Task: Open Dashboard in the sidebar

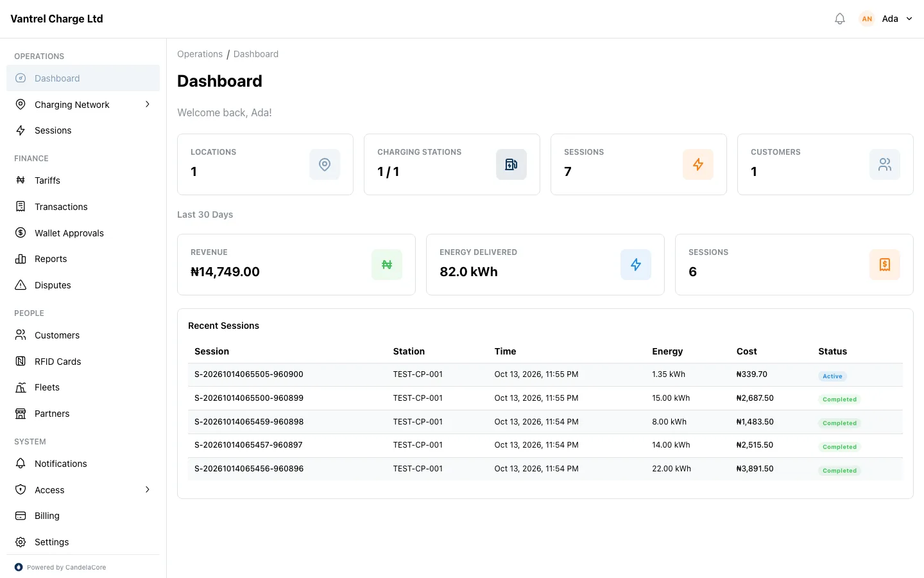Action: (x=83, y=78)
